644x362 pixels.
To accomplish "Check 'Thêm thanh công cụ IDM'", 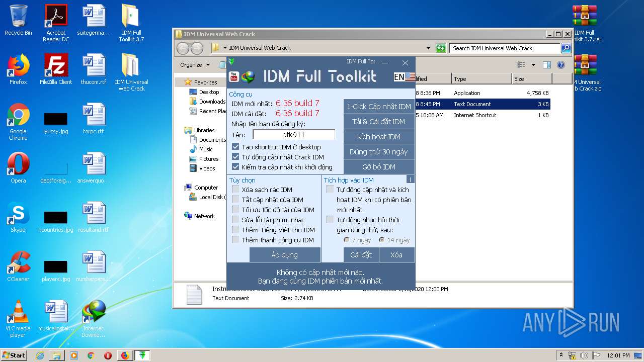I will [x=235, y=240].
